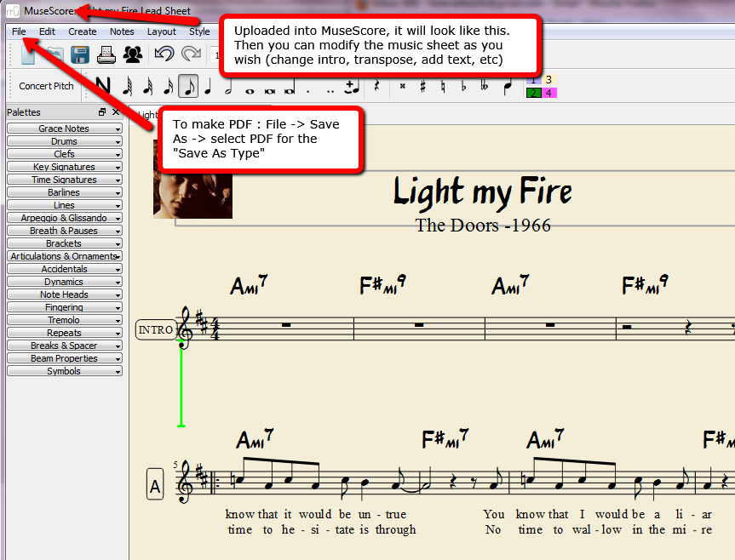
Task: Toggle the selected eighth note duration
Action: pos(188,86)
